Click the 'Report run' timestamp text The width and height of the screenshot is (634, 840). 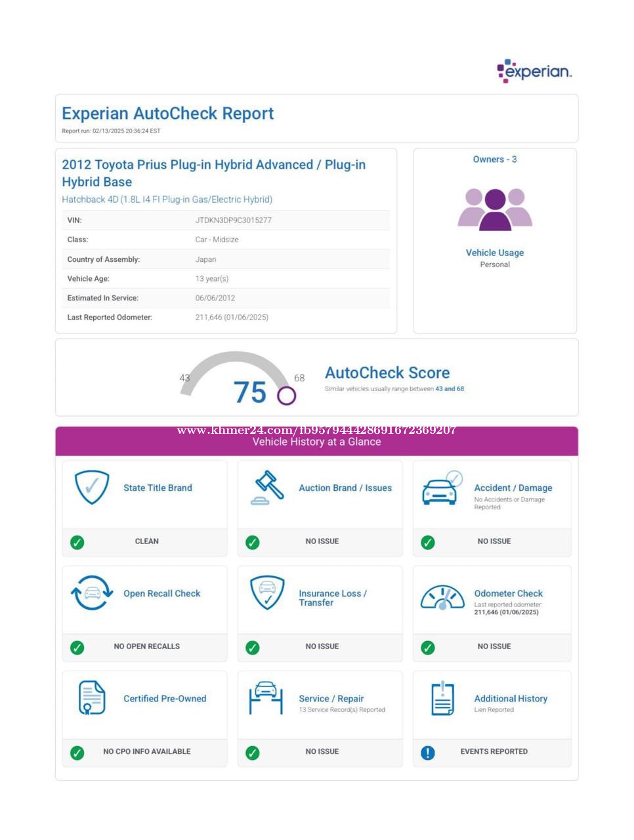pyautogui.click(x=111, y=131)
